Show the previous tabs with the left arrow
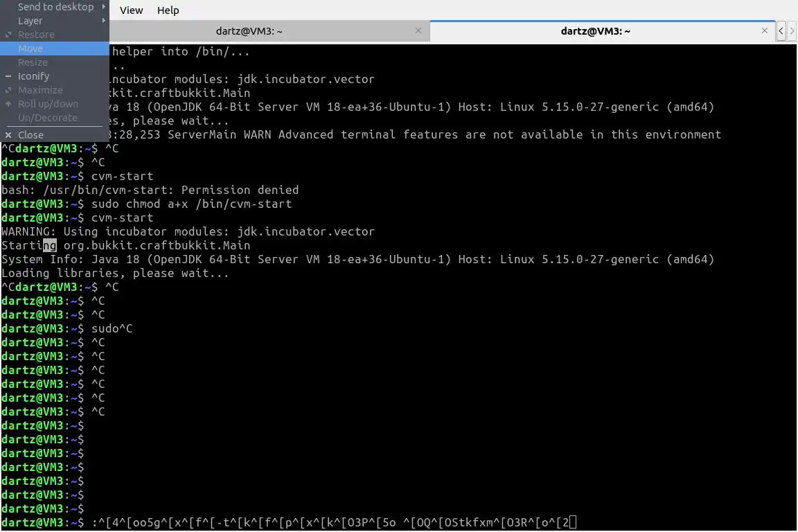 [x=781, y=31]
